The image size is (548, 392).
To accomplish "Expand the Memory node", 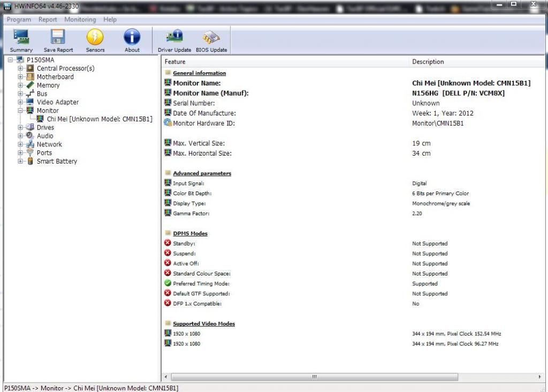I will tap(21, 85).
